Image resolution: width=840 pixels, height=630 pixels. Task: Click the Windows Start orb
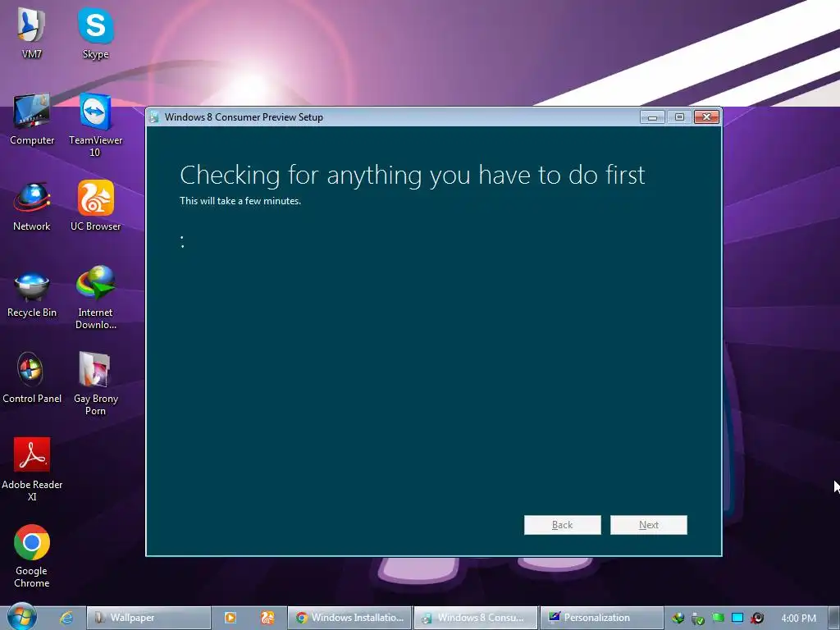[21, 617]
